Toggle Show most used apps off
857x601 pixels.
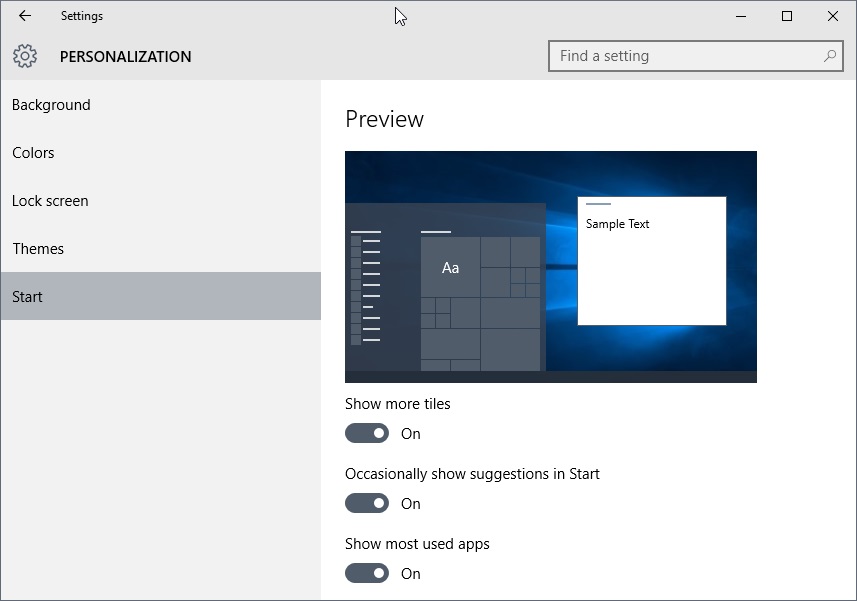pos(367,573)
